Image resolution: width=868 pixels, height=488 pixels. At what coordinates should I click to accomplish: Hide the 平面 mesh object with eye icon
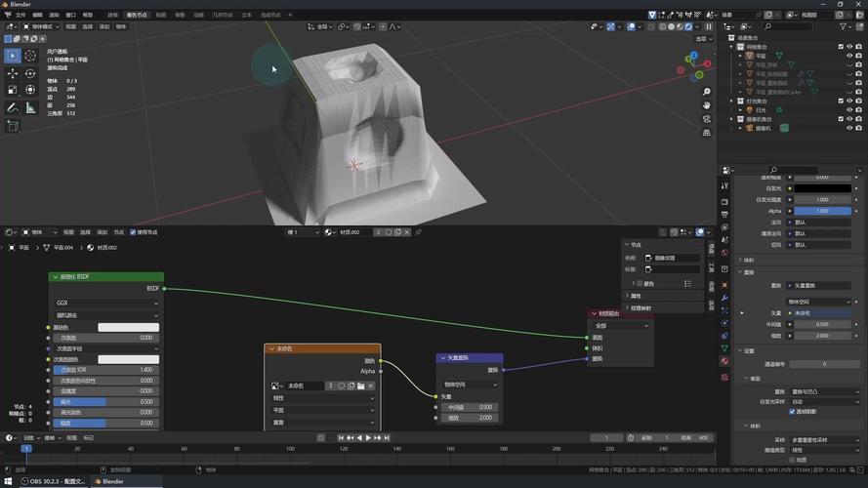point(849,56)
